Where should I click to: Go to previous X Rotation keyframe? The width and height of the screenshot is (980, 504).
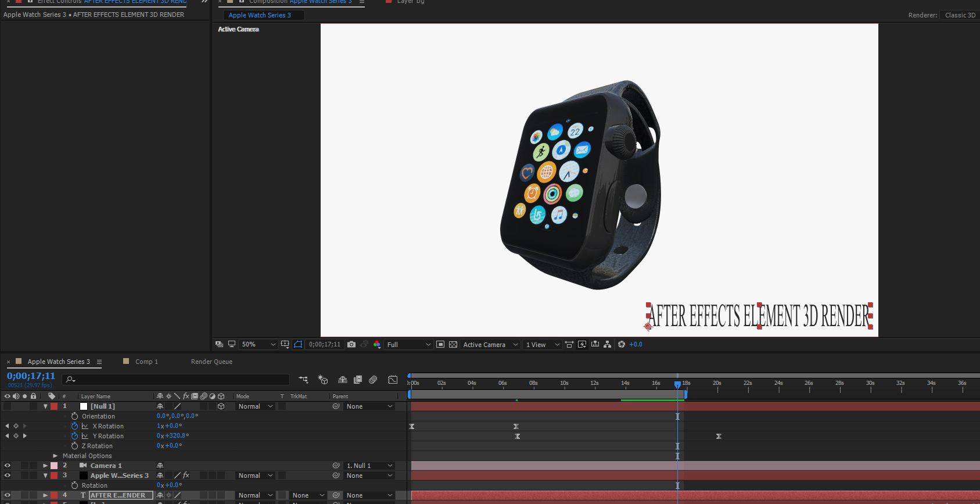(7, 426)
